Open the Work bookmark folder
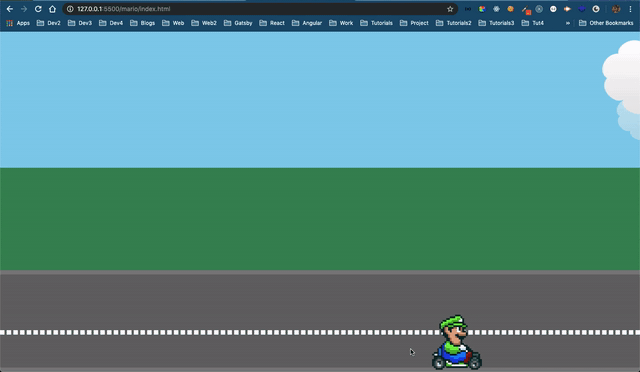 coord(341,23)
